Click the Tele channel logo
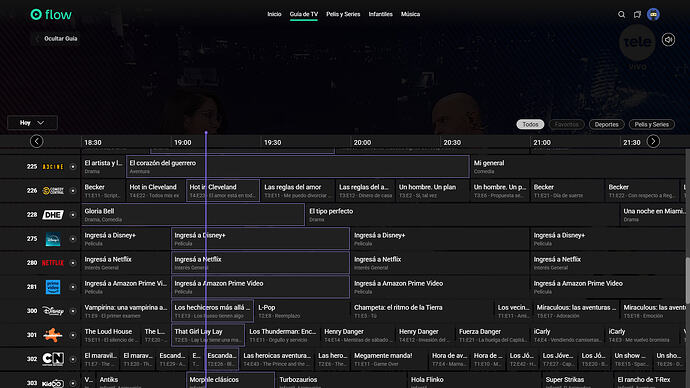The image size is (690, 388). 638,43
